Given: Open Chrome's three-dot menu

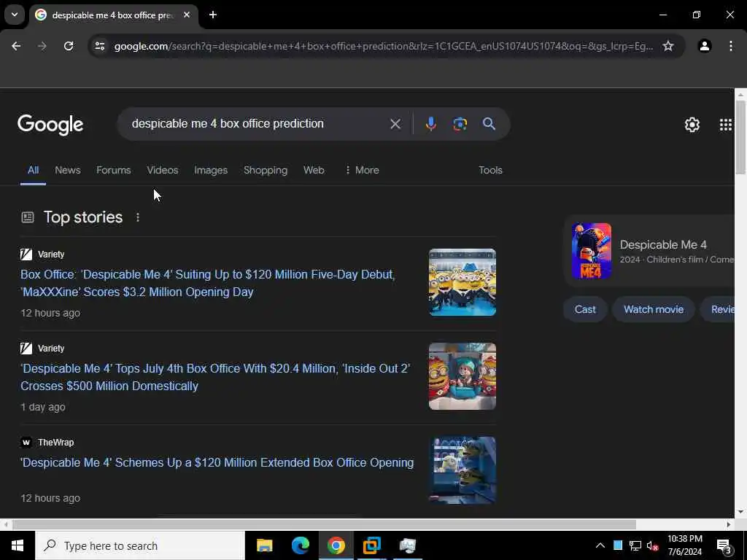Looking at the screenshot, I should point(731,46).
